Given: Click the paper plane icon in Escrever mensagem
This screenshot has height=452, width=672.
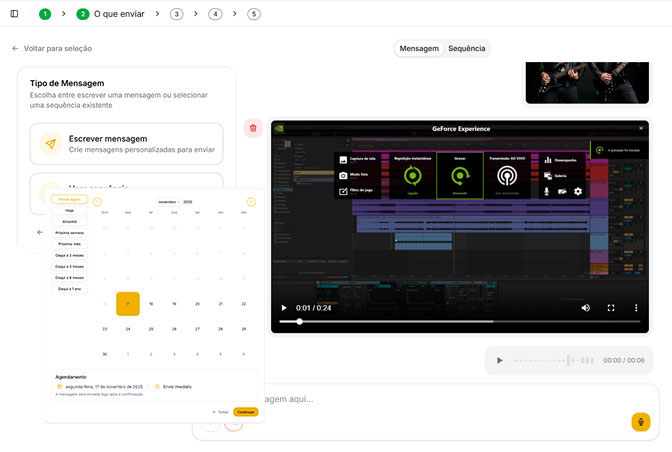Looking at the screenshot, I should click(51, 144).
